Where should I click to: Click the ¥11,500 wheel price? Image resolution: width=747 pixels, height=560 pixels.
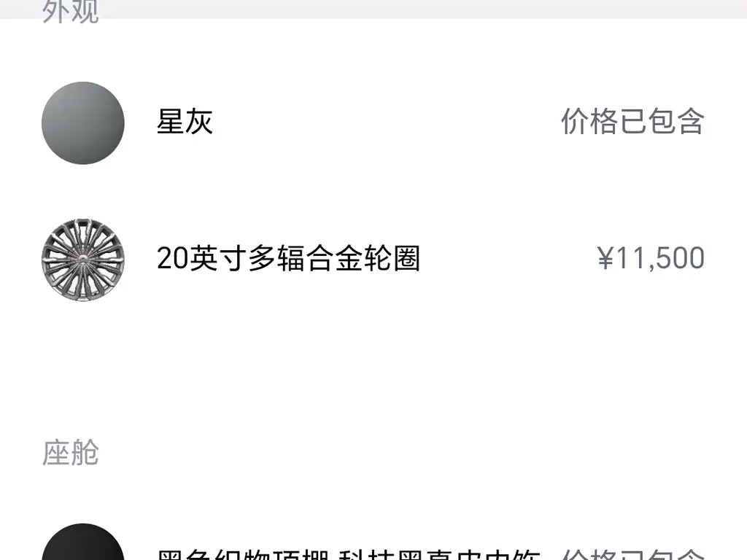(651, 258)
